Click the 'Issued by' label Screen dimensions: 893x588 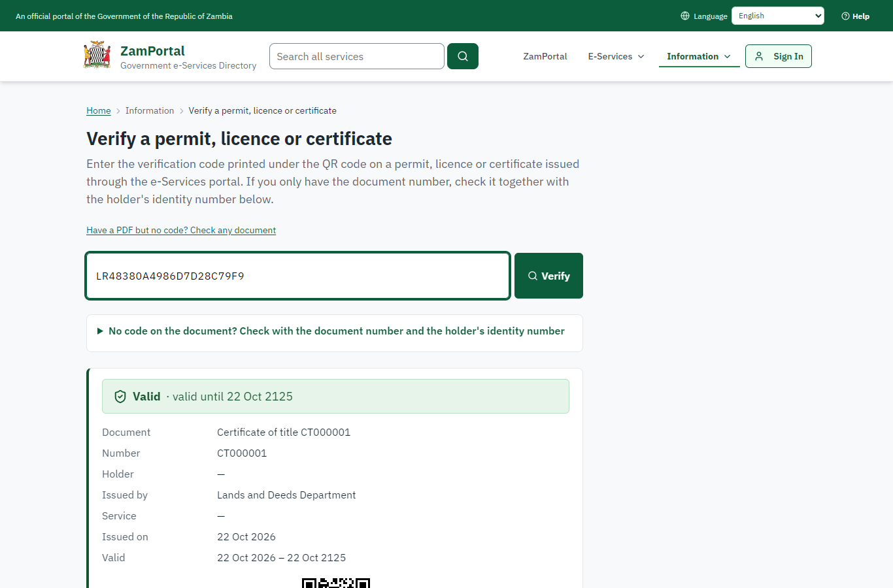coord(125,495)
